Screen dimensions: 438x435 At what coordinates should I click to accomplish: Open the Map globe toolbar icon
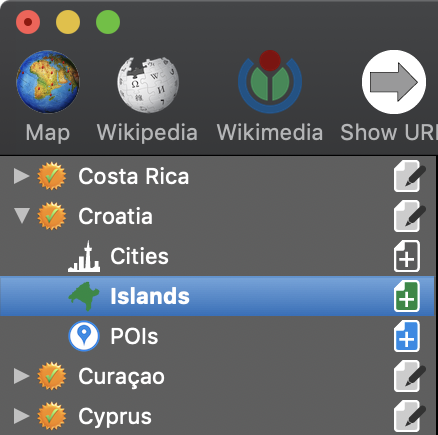48,82
